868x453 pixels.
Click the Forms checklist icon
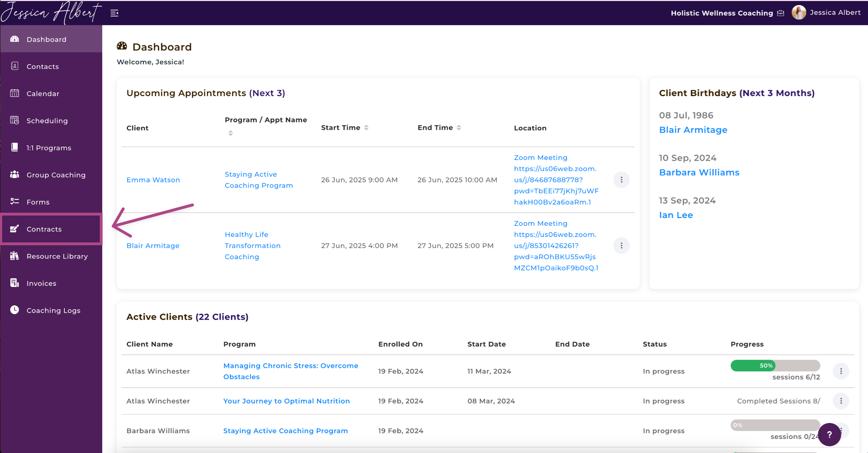15,201
